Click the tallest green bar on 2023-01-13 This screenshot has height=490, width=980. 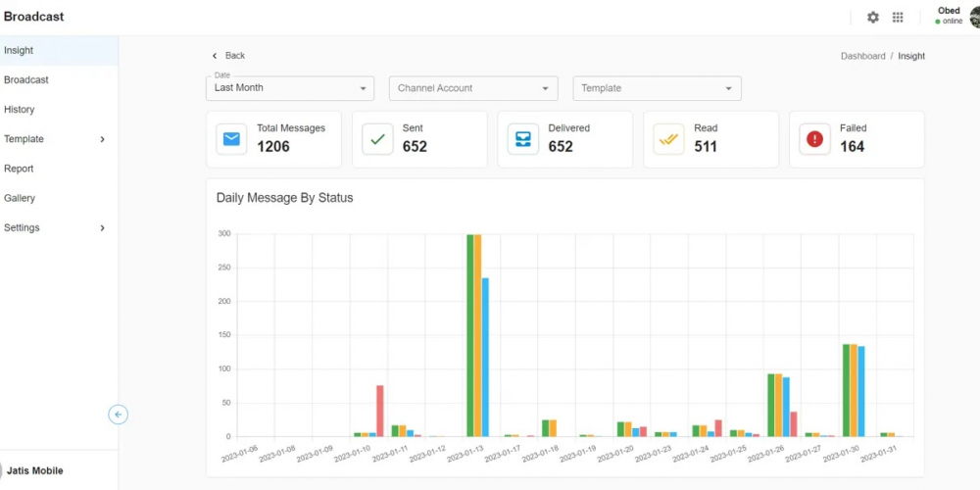tap(470, 335)
